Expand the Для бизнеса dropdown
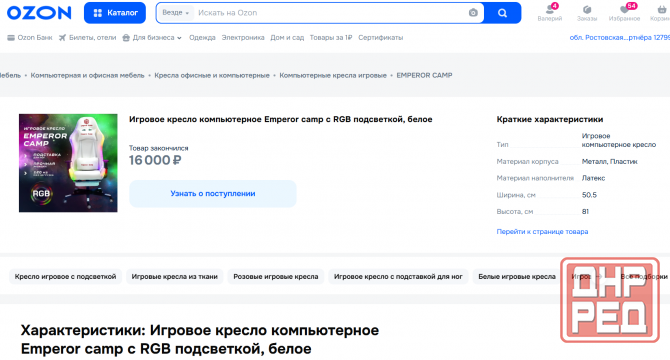Image resolution: width=670 pixels, height=360 pixels. [x=152, y=38]
